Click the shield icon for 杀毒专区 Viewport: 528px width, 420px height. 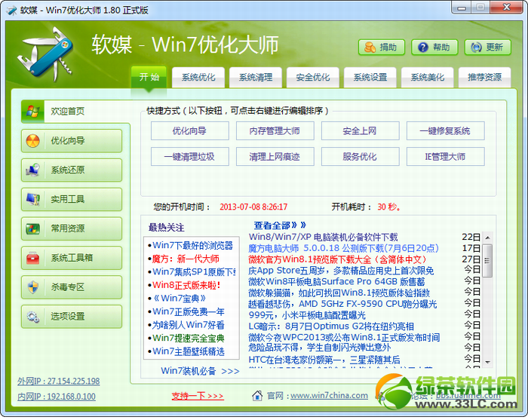[x=32, y=287]
